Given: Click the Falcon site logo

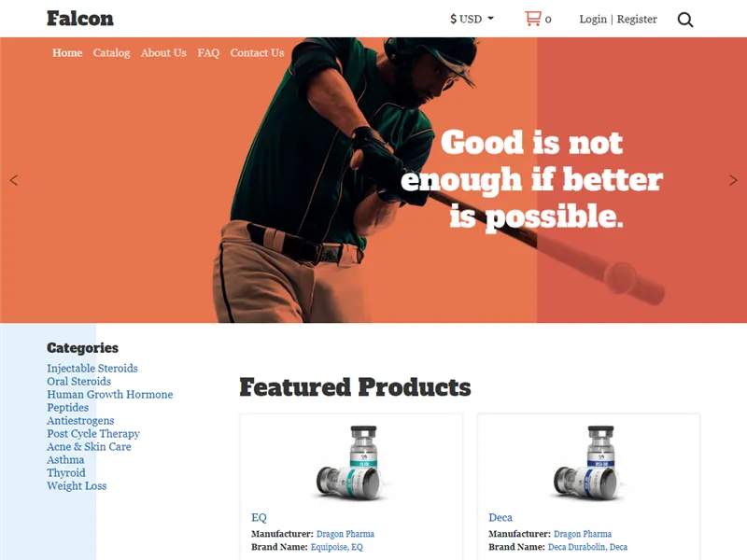Looking at the screenshot, I should pyautogui.click(x=80, y=19).
